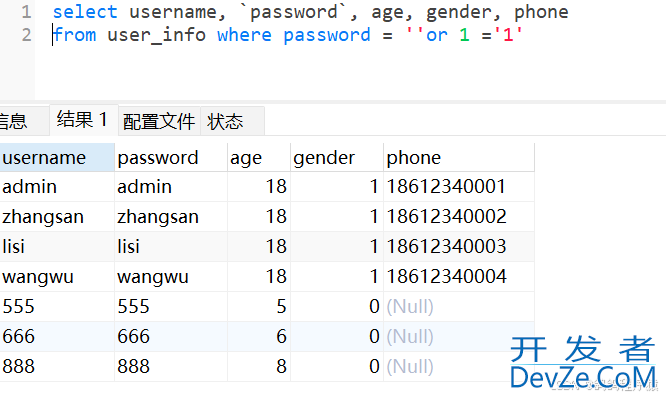
Task: Click password cell 'zhangsan'
Action: [171, 217]
